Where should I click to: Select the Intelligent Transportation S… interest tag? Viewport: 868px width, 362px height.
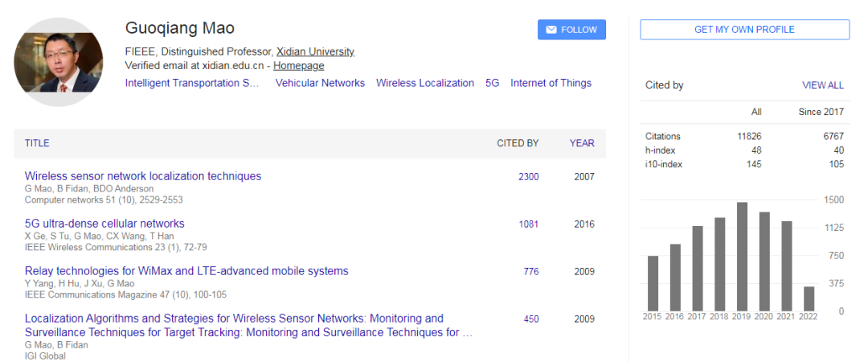[x=192, y=83]
